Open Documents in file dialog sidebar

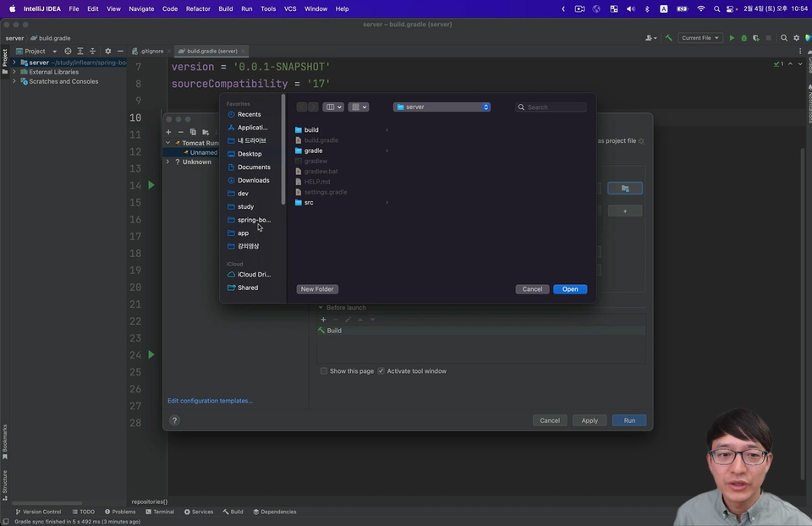point(253,167)
